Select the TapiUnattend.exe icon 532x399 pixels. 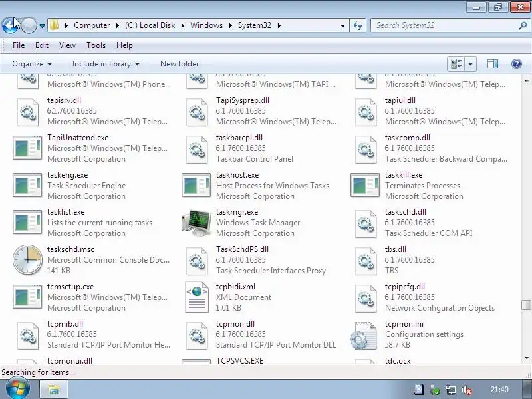point(27,148)
